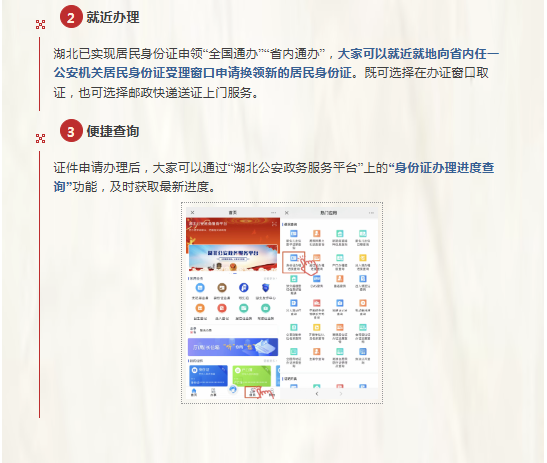Click the 便捷查询 heading
Image resolution: width=547 pixels, height=463 pixels.
click(113, 131)
